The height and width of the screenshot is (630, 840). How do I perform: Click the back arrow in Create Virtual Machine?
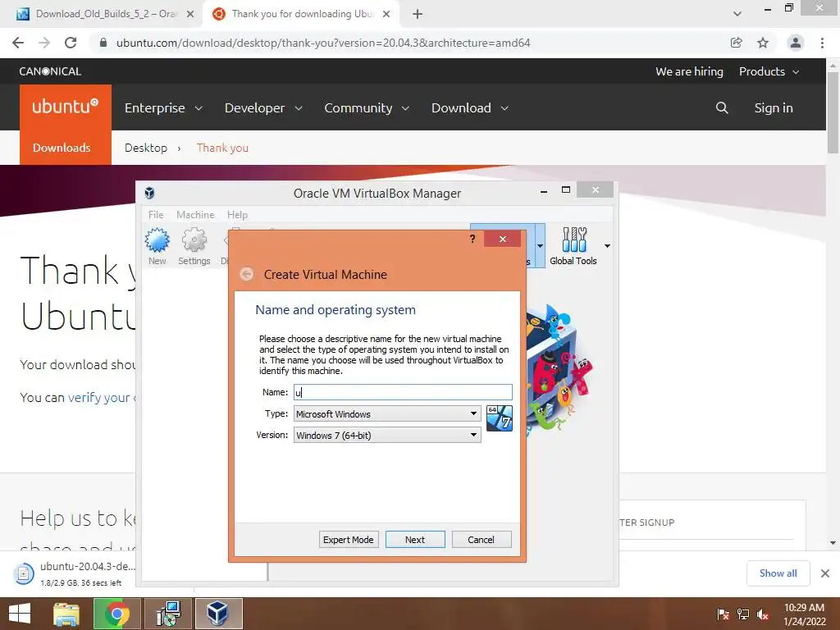coord(246,274)
